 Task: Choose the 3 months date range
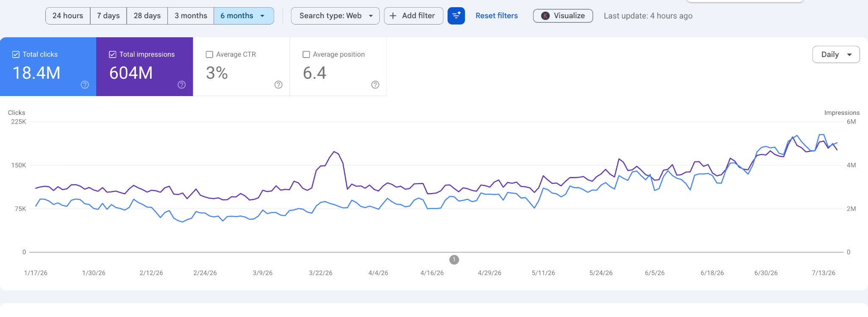tap(191, 16)
